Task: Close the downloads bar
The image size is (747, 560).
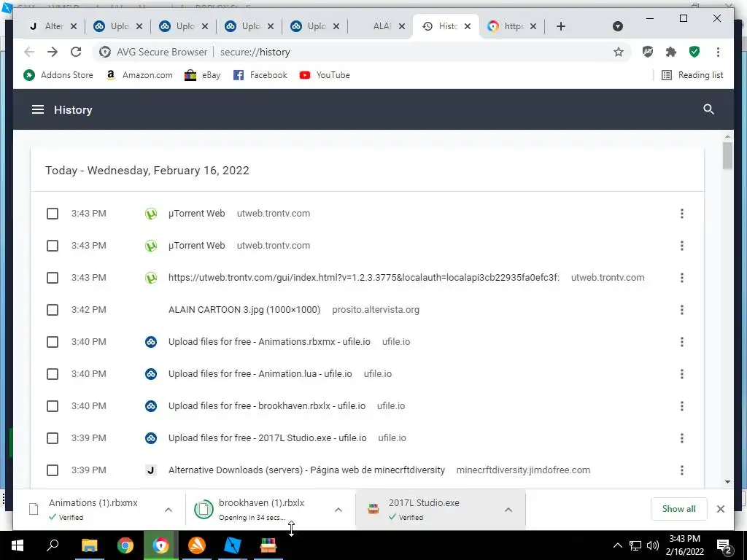Action: (720, 509)
